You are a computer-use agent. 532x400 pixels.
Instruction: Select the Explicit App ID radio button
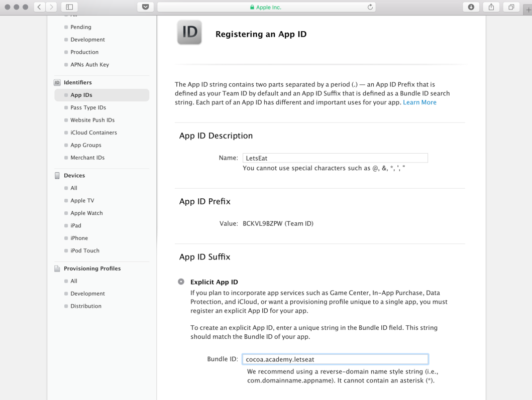point(181,282)
